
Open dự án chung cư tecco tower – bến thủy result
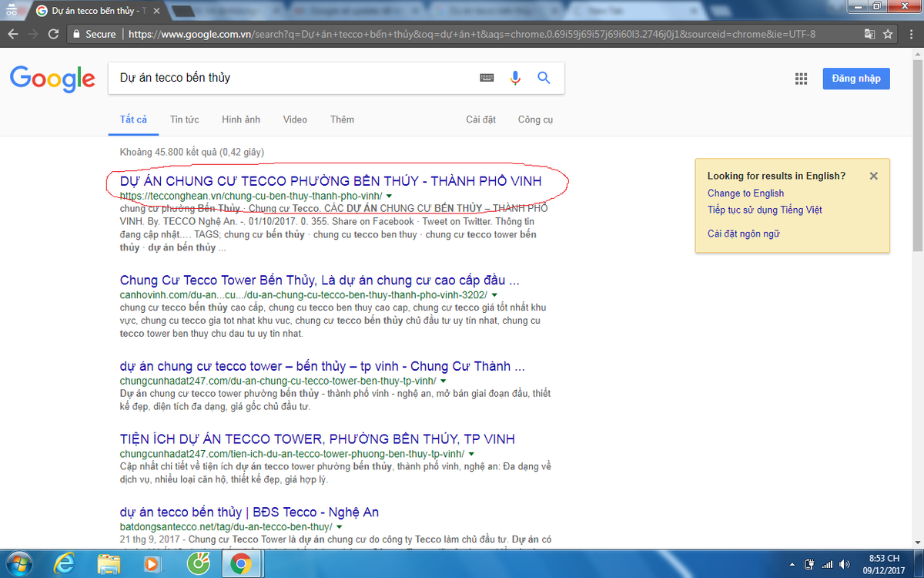pos(323,366)
